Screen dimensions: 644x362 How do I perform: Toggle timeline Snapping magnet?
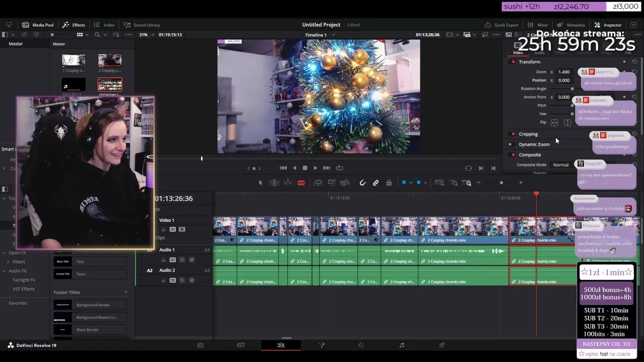click(x=362, y=183)
